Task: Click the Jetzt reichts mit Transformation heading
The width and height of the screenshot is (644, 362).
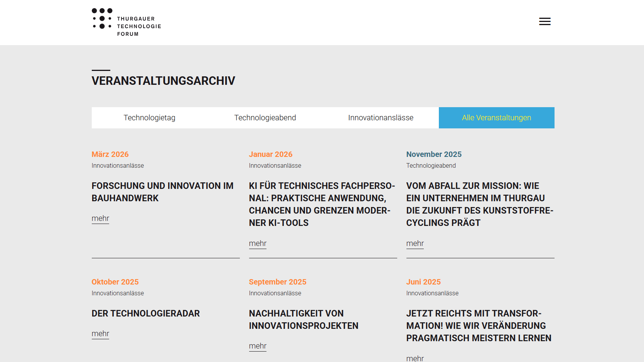Action: (479, 326)
